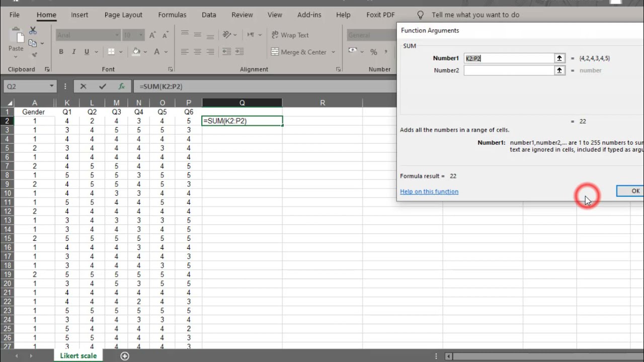
Task: Expand the Borders dropdown arrow
Action: [120, 52]
